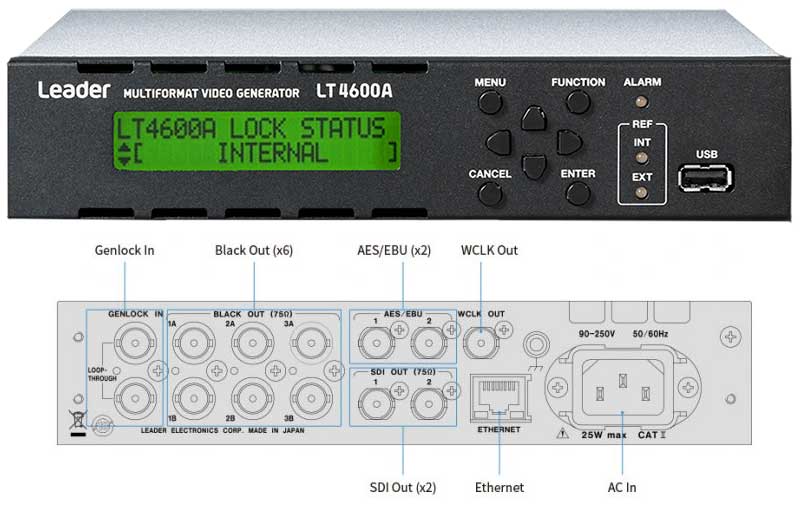Click the AES/EBU 2 BNC connector
The image size is (800, 506).
pyautogui.click(x=429, y=344)
